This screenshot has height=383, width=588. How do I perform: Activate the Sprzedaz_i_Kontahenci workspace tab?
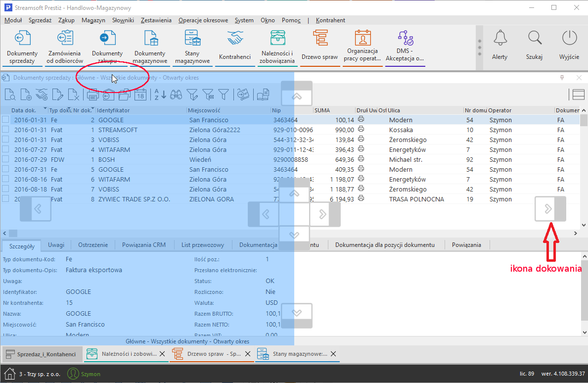point(42,354)
